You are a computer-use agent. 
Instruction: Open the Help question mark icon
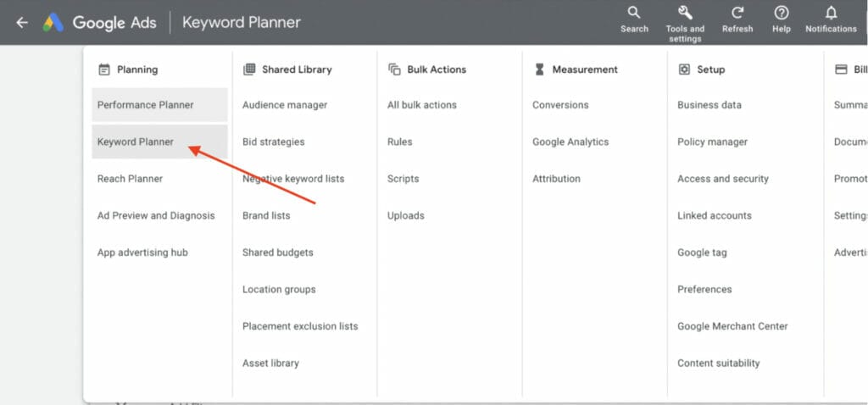[782, 13]
